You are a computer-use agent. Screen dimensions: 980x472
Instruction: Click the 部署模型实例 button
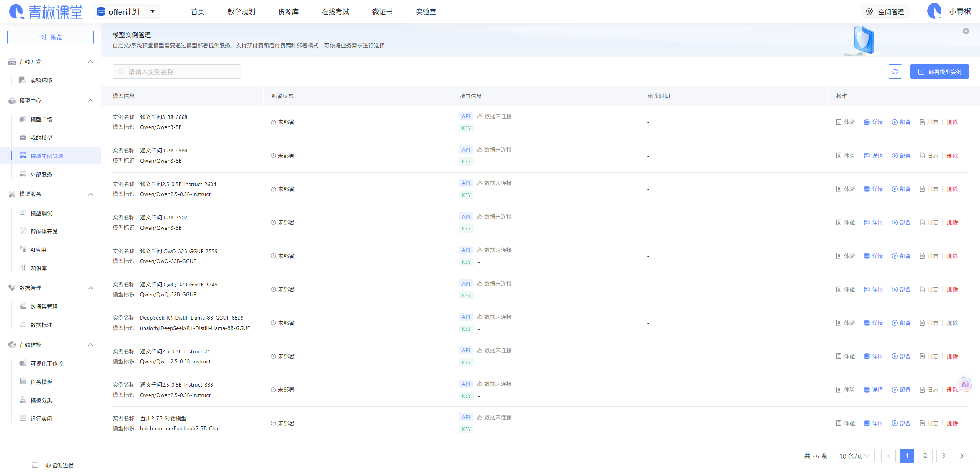coord(939,72)
